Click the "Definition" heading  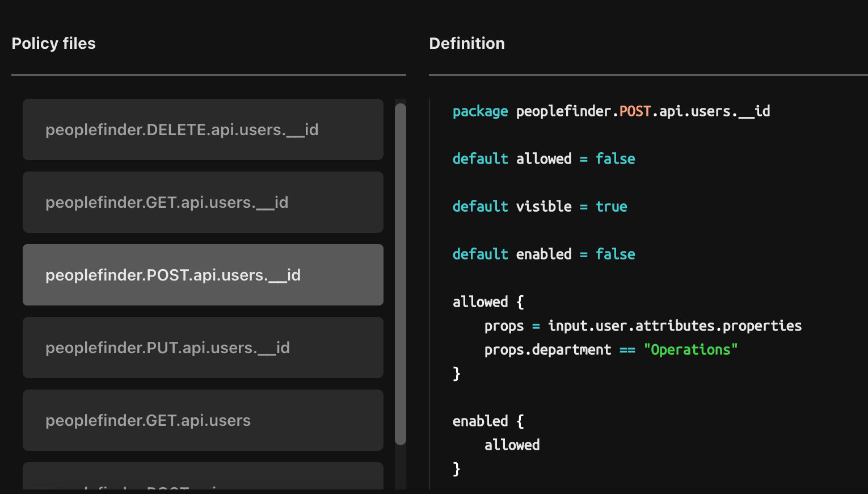tap(467, 44)
